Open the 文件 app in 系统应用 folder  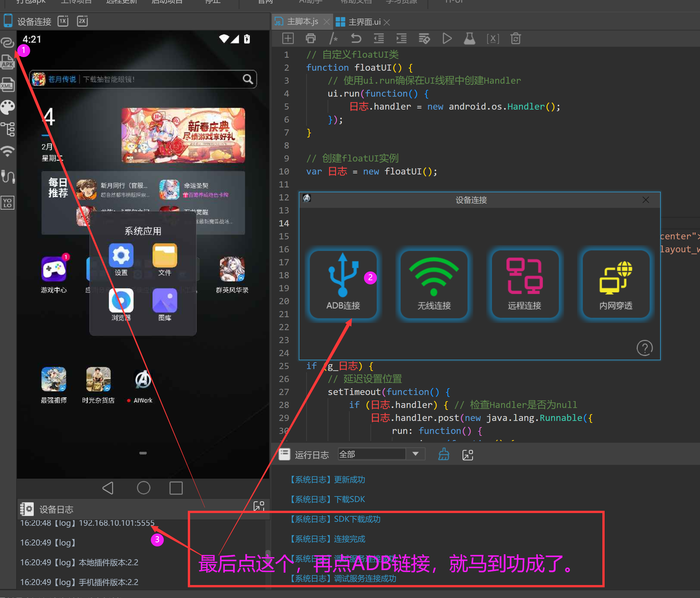tap(164, 259)
